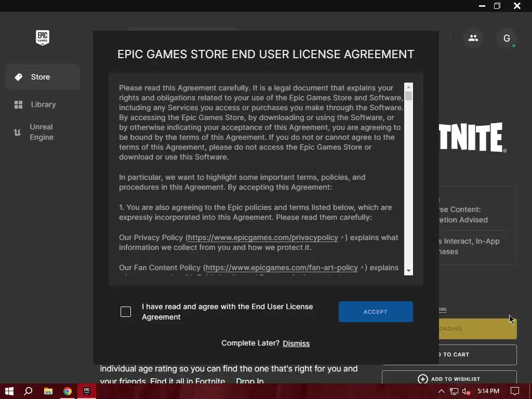Open the taskbar clock showing 5:14 PM
This screenshot has height=399, width=532.
click(x=488, y=391)
